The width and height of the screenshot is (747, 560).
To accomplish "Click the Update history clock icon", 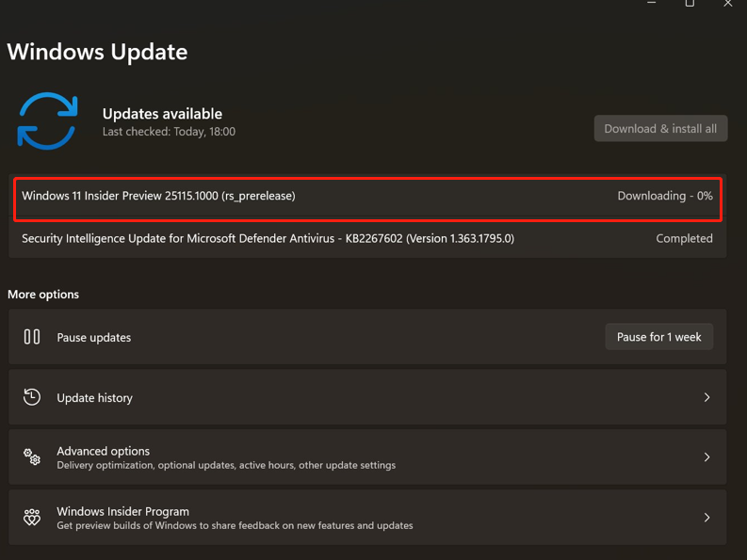I will click(x=32, y=397).
